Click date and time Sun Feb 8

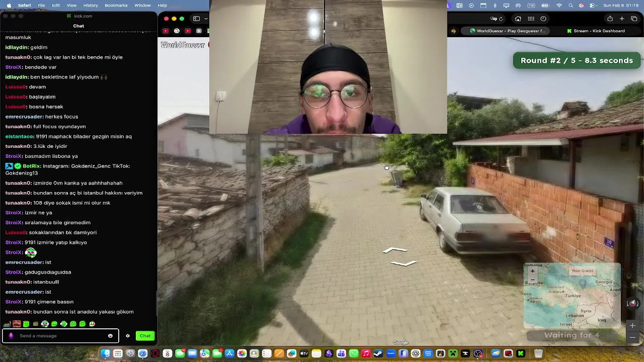621,5
